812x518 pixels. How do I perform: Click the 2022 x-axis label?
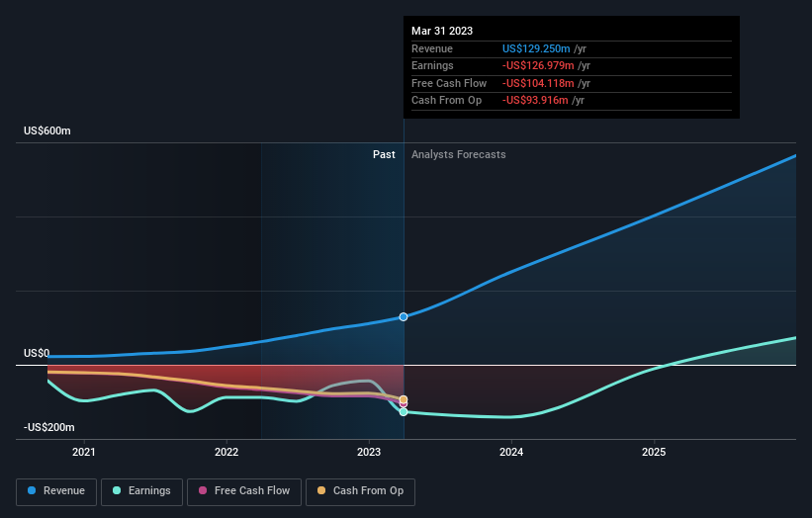coord(226,453)
